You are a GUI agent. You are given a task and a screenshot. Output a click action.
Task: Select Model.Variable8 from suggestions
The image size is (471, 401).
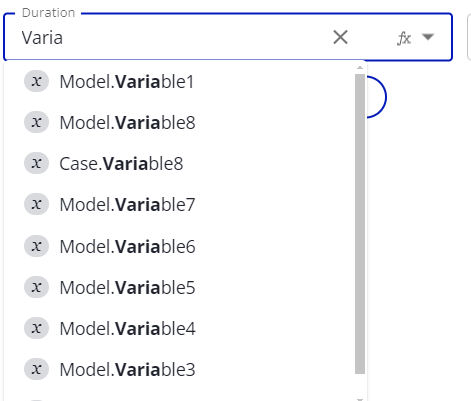tap(185, 122)
